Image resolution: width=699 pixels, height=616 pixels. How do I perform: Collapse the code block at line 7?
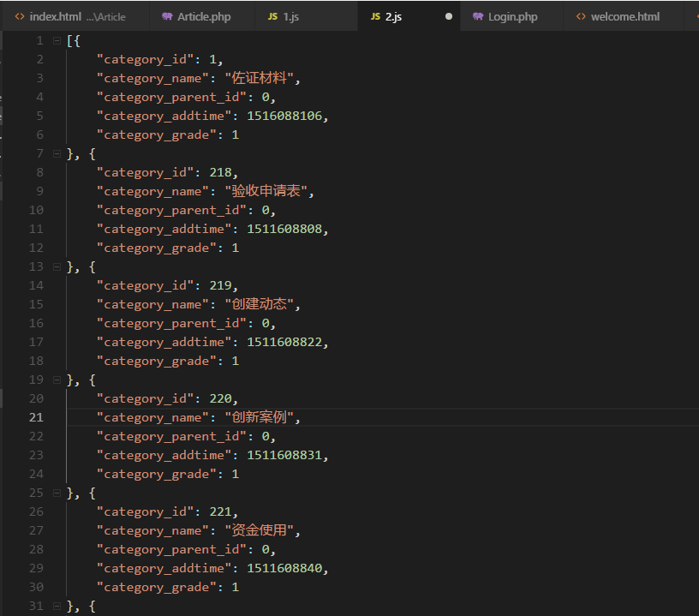[57, 154]
